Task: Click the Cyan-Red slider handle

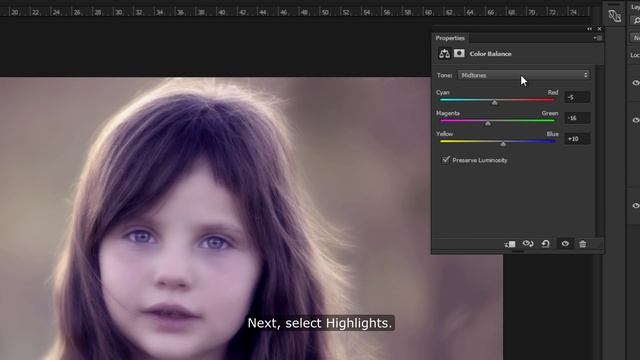Action: [x=494, y=102]
